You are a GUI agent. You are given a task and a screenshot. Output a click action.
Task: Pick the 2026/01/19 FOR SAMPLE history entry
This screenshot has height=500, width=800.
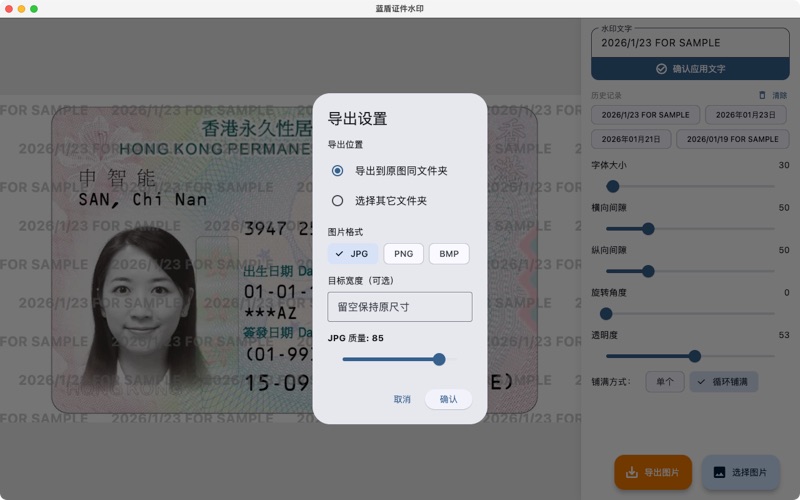(x=732, y=139)
